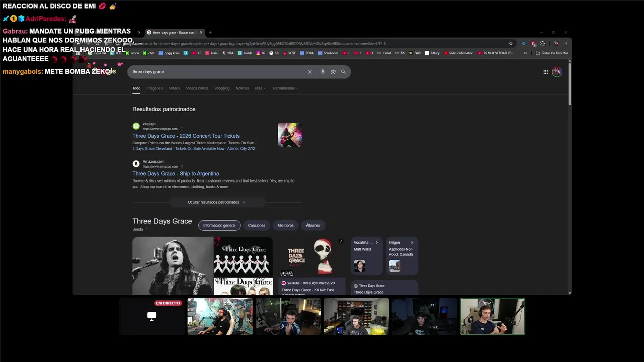Select the 'Información general' chip
The image size is (644, 362).
point(219,225)
